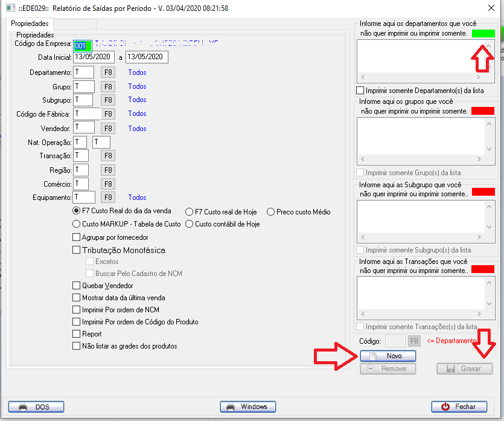The image size is (504, 421).
Task: Select F7 Custo real de Hoje
Action: pos(189,212)
